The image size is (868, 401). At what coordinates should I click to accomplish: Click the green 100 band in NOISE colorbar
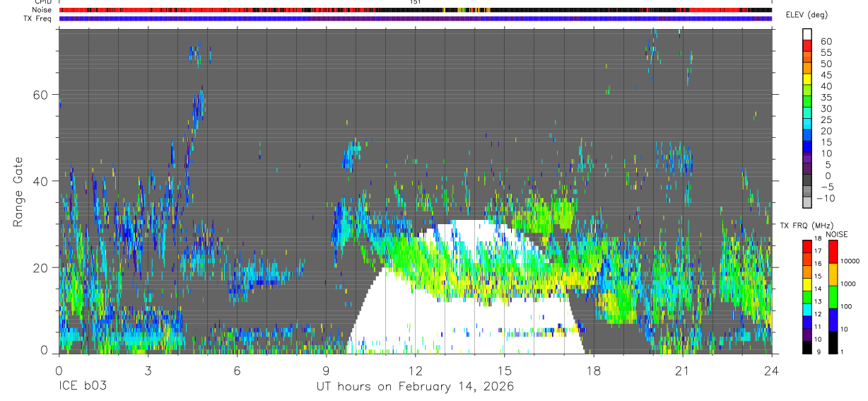[x=833, y=296]
